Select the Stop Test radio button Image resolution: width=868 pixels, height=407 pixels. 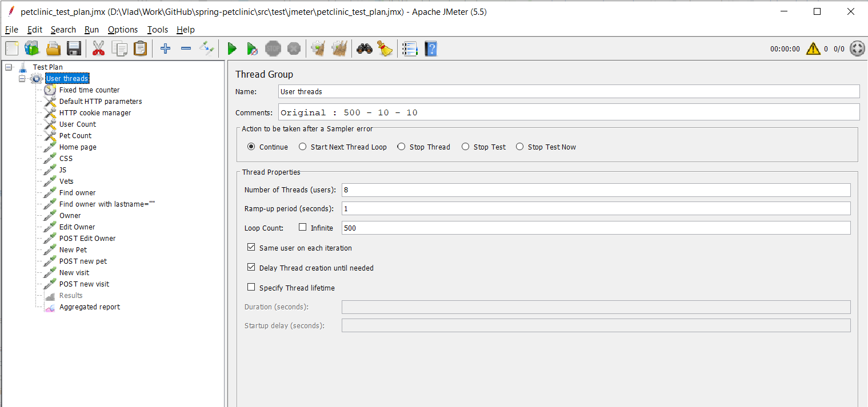466,147
